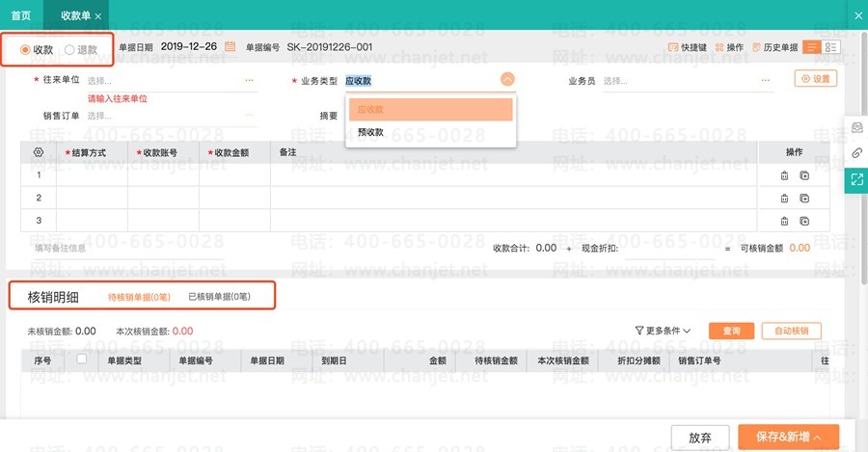Screen dimensions: 868x452
Task: Click the sidebar attachment link icon
Action: pos(857,153)
